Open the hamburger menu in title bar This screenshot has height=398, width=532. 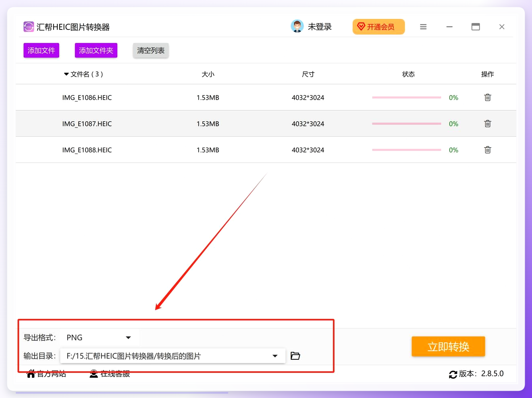[x=423, y=27]
